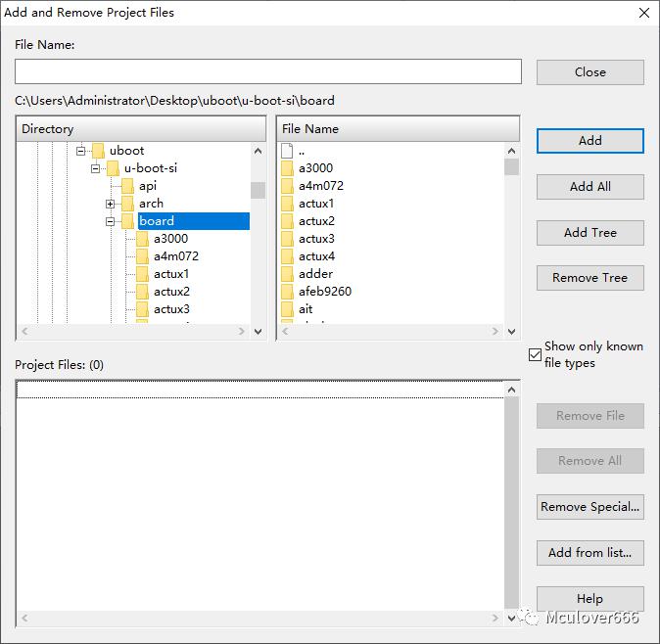660x644 pixels.
Task: Click the api folder icon in Directory tree
Action: [x=127, y=186]
